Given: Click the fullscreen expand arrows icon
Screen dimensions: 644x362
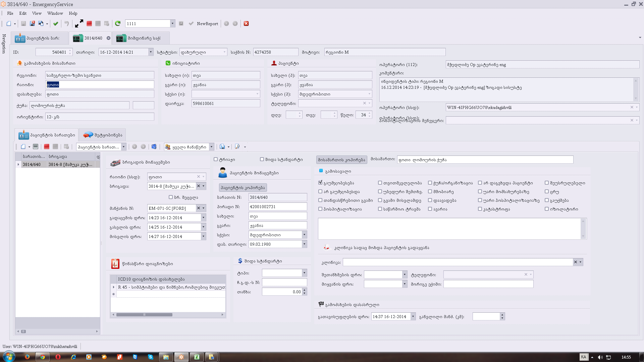Looking at the screenshot, I should pos(79,23).
